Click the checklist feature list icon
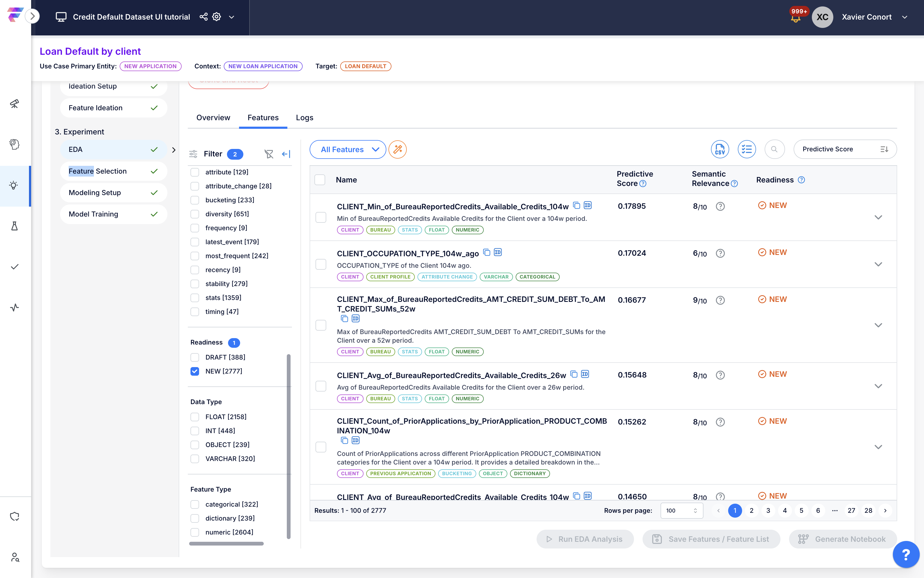Viewport: 924px width, 578px height. (x=746, y=149)
